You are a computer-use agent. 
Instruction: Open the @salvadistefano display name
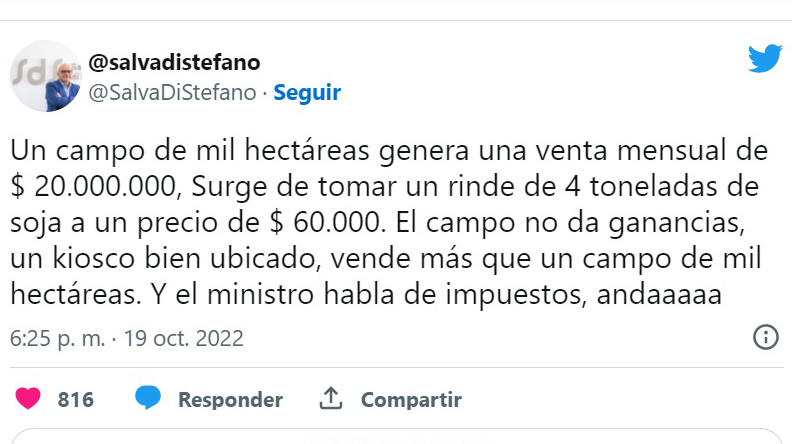coord(175,62)
